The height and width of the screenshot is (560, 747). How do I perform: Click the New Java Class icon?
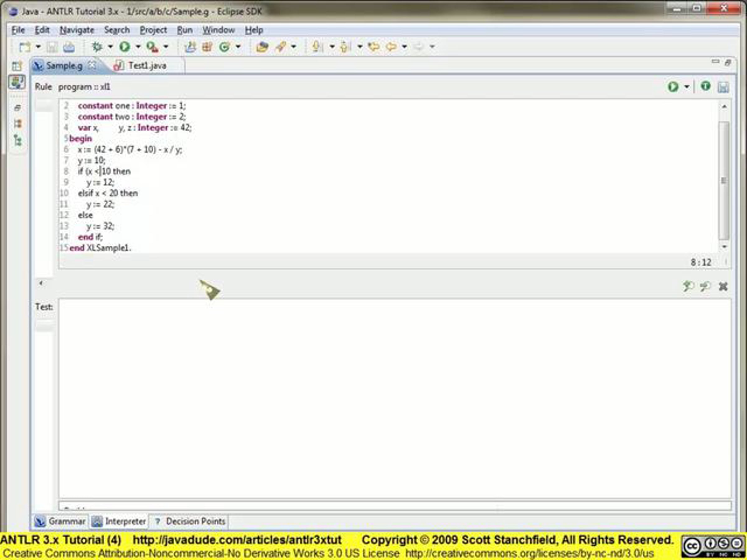tap(225, 47)
